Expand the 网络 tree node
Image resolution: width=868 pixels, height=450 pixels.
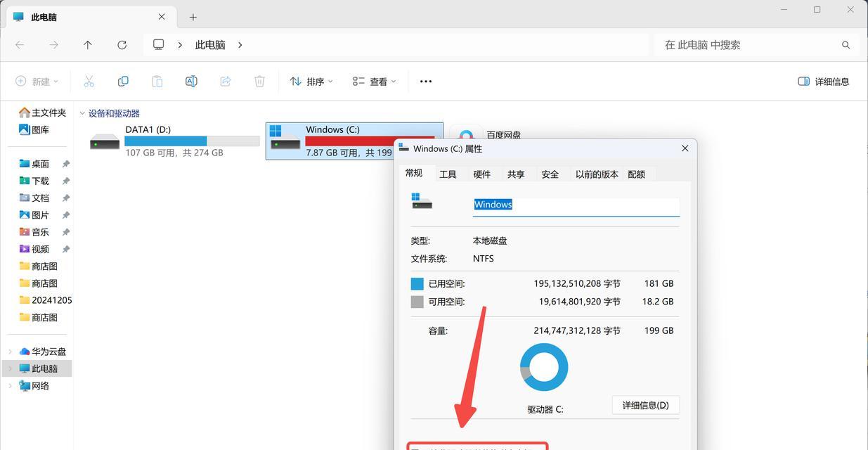point(10,385)
